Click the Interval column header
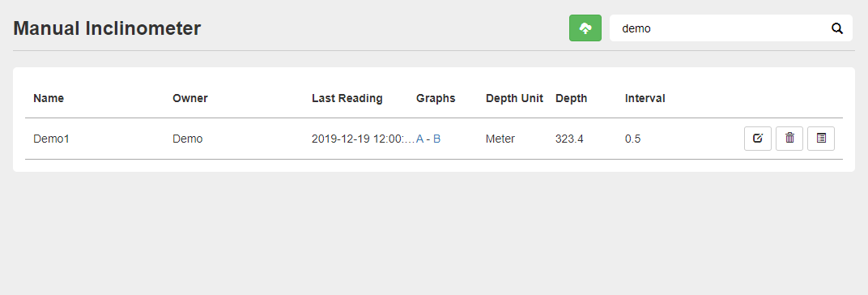 point(645,99)
